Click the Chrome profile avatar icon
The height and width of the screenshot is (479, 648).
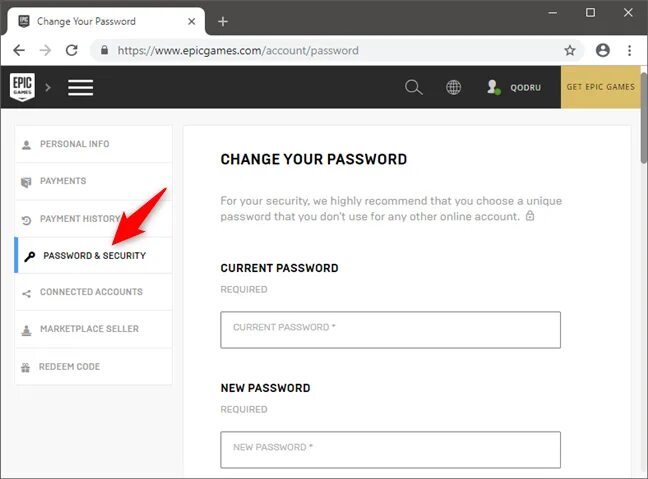click(x=603, y=50)
